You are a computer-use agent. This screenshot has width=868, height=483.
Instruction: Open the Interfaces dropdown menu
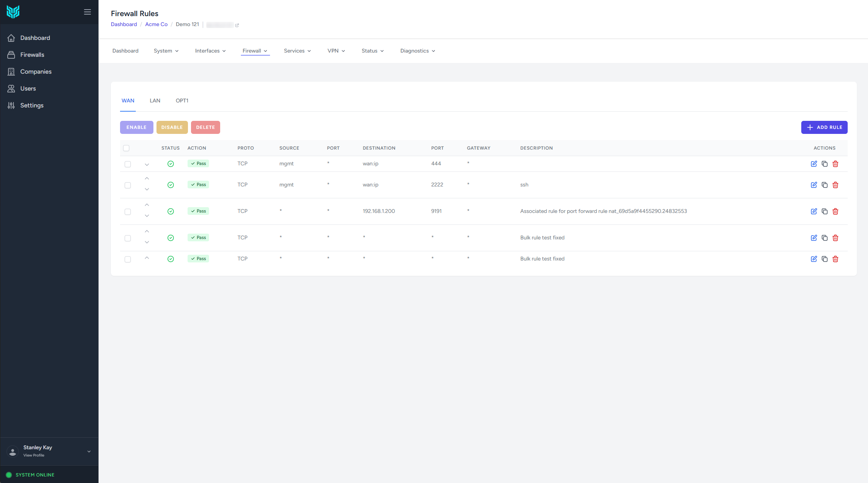210,51
